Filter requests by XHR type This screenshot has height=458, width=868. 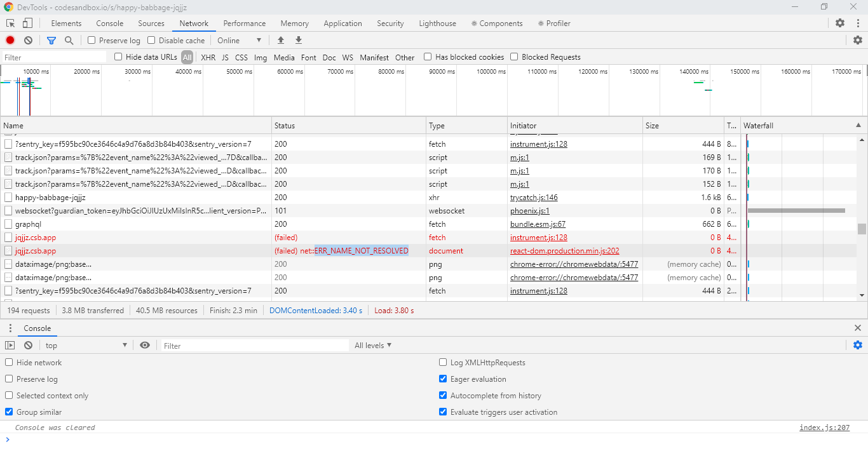pyautogui.click(x=208, y=57)
